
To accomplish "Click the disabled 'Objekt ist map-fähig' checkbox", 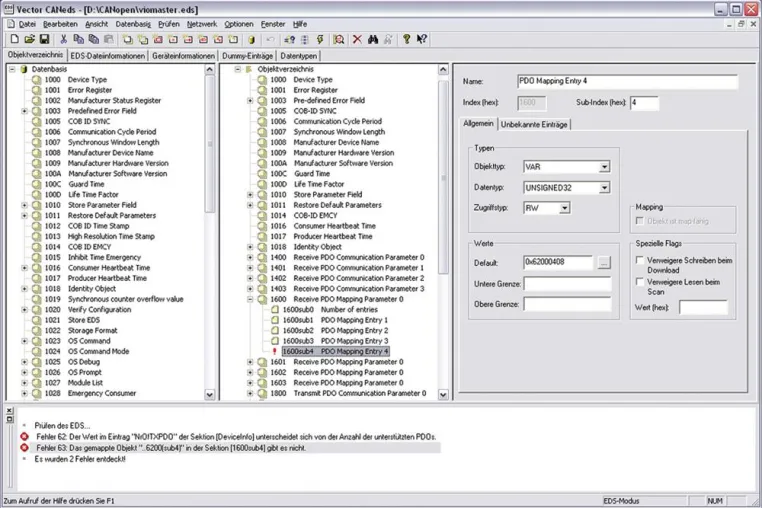I will click(x=640, y=221).
